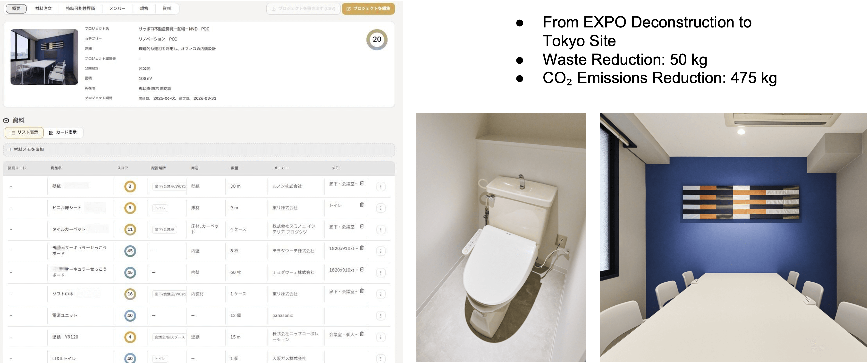Open kebab menu for ビニル床シート row
Screen dimensions: 868x363
[381, 208]
